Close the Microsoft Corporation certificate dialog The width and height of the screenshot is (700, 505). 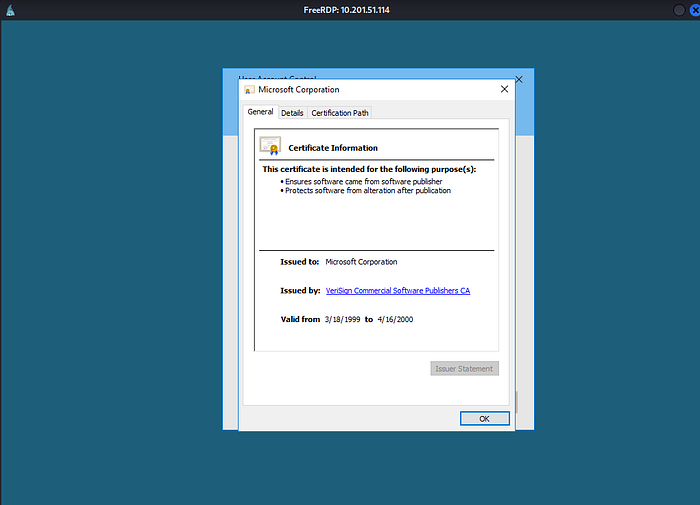(504, 89)
